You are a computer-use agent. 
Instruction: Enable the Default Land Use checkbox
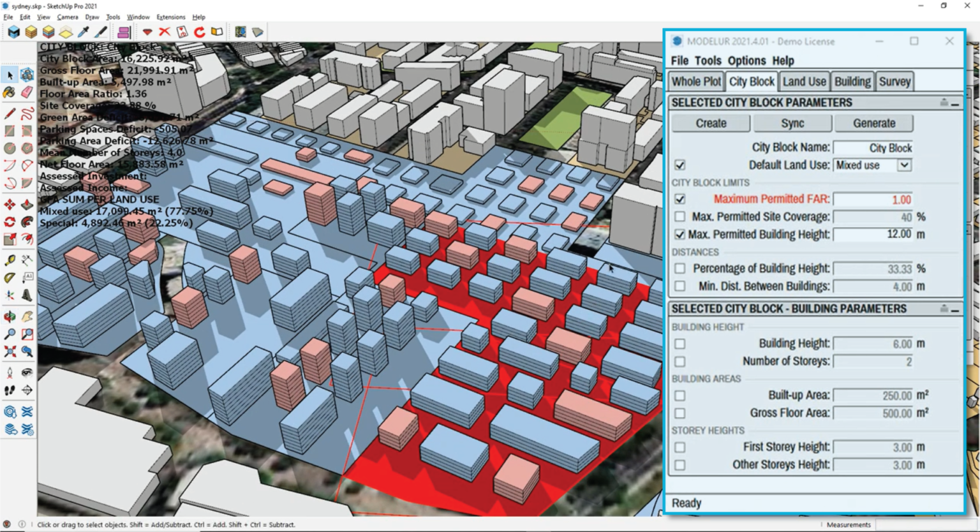click(x=679, y=165)
